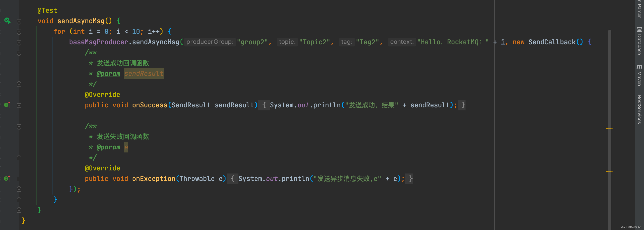The image size is (644, 230).
Task: Click SendCallback in the new expression
Action: 552,42
